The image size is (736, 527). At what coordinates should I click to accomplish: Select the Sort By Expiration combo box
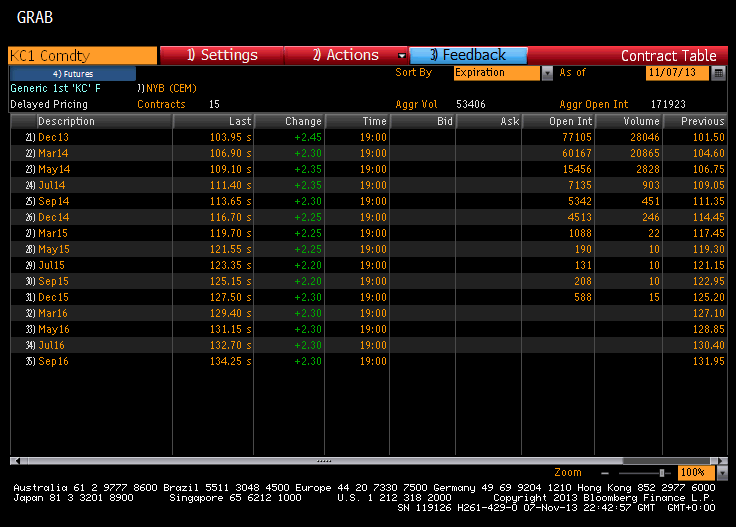pos(497,73)
